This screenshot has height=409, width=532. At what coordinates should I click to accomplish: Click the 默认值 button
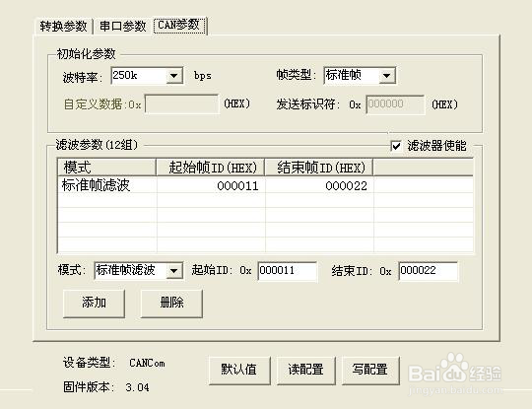click(239, 370)
